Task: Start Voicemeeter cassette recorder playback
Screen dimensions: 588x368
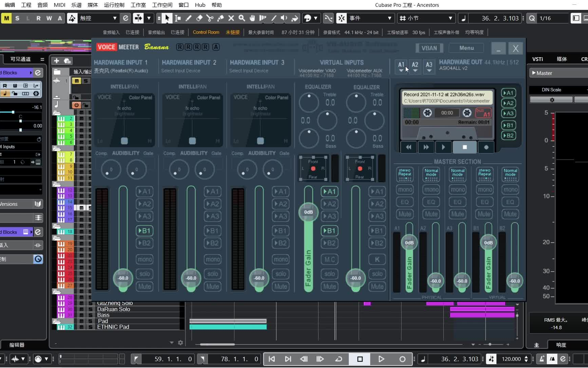Action: pyautogui.click(x=443, y=147)
